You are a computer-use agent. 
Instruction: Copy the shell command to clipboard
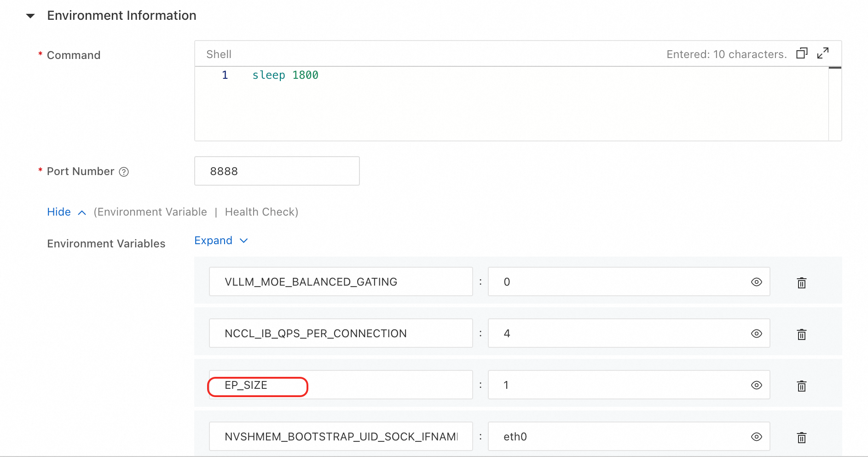[x=802, y=53]
